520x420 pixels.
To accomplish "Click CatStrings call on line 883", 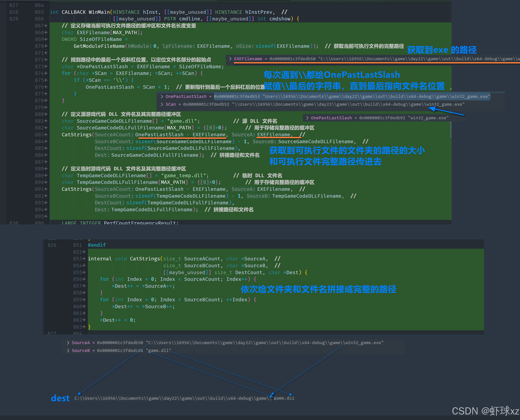I will [77, 135].
